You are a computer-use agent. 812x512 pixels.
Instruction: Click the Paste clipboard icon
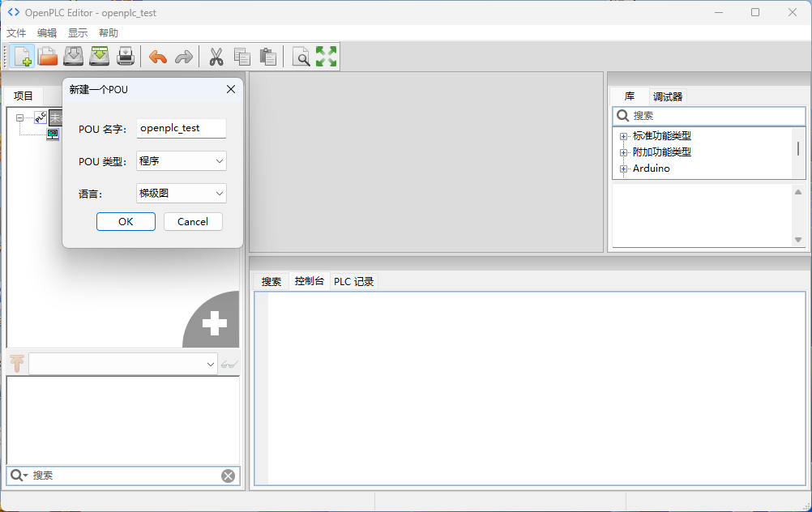268,57
